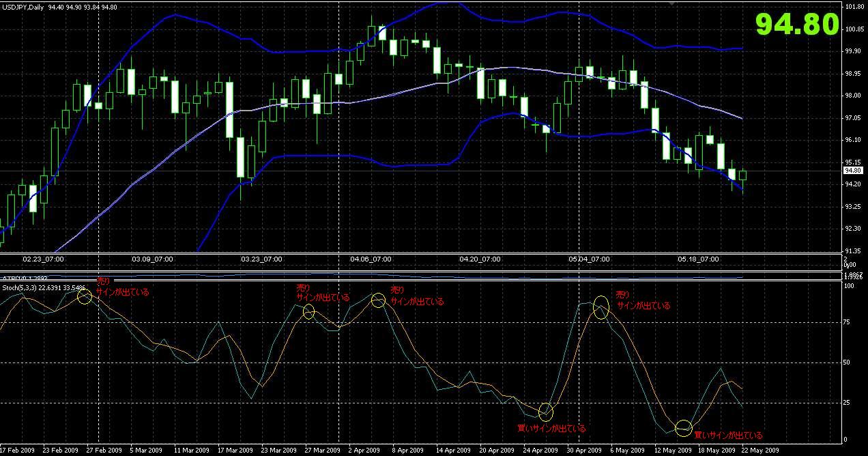Screen dimensions: 868x456
Task: Click the 02.23_07:00 time label
Action: [44, 259]
